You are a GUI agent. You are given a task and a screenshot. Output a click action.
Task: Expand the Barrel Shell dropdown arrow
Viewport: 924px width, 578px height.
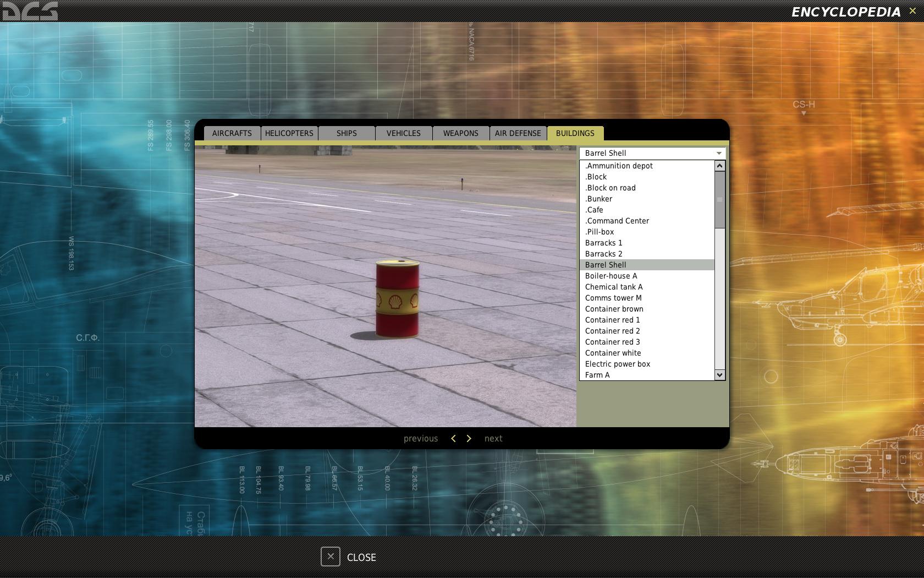pos(718,153)
